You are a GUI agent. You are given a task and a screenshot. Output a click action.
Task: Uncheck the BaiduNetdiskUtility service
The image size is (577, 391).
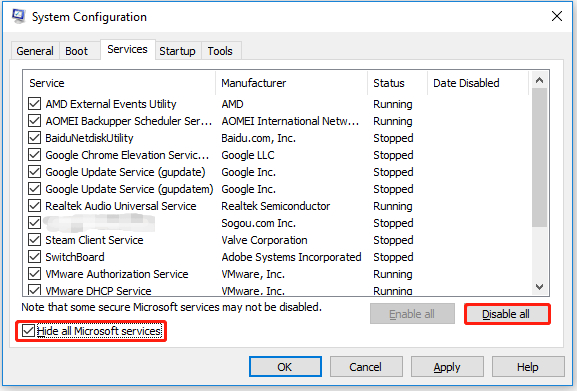click(x=35, y=138)
